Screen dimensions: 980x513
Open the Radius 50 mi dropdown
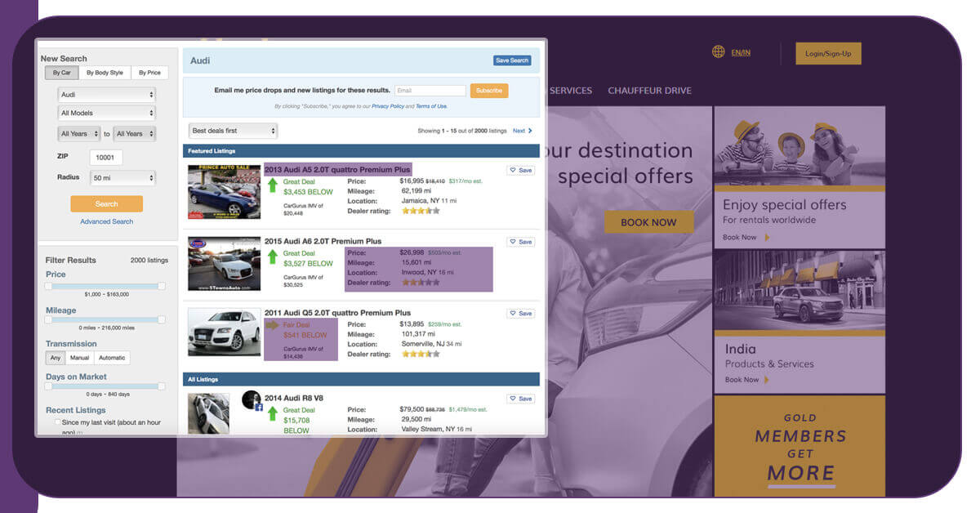coord(122,177)
